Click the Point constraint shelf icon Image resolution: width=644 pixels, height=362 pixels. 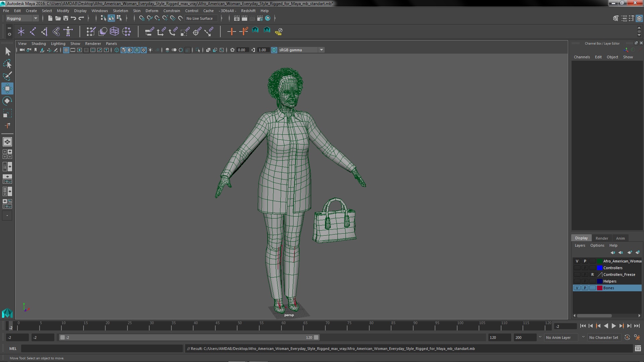coord(161,32)
